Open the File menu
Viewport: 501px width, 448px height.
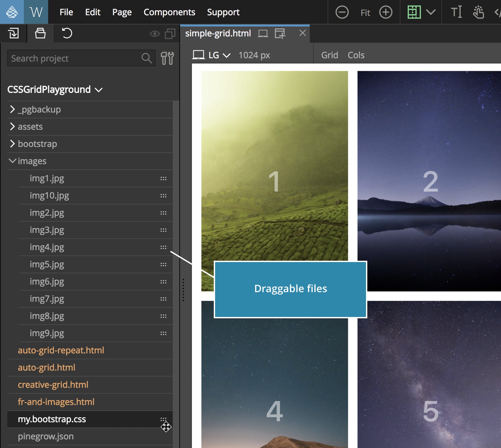coord(66,12)
